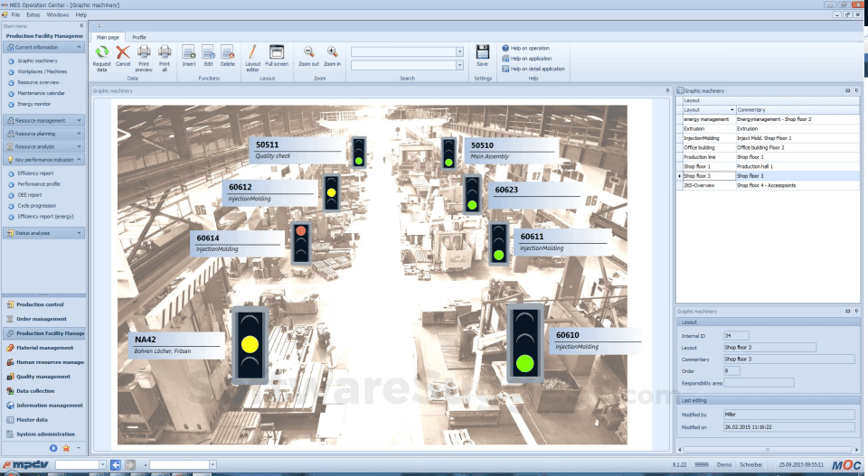The height and width of the screenshot is (476, 868).
Task: Open the first Search dropdown
Action: pyautogui.click(x=459, y=51)
